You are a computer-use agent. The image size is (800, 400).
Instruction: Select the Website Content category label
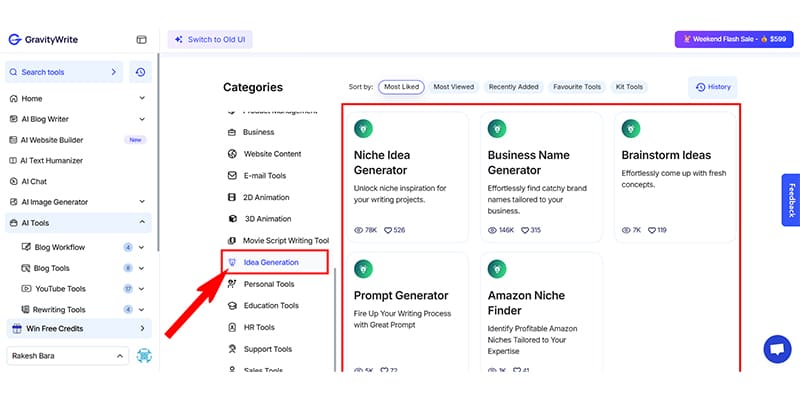point(272,154)
